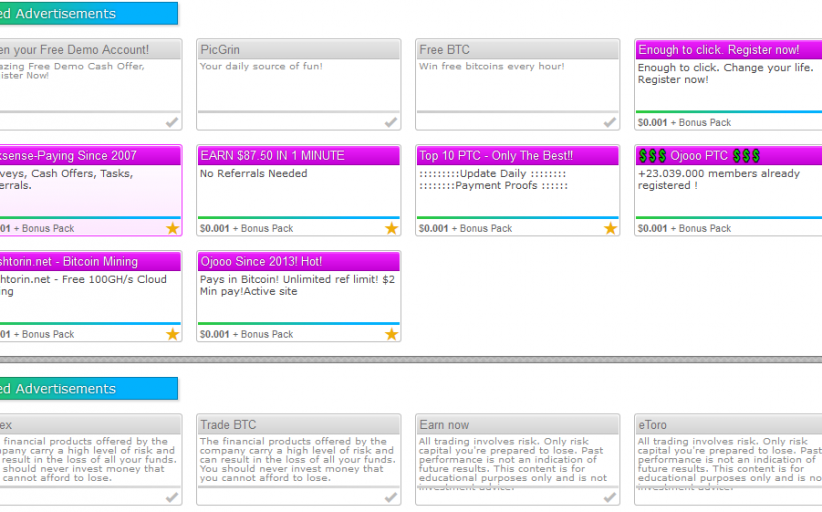
Task: Click Ojooo Since 2013! Hot! ad title
Action: click(x=261, y=262)
